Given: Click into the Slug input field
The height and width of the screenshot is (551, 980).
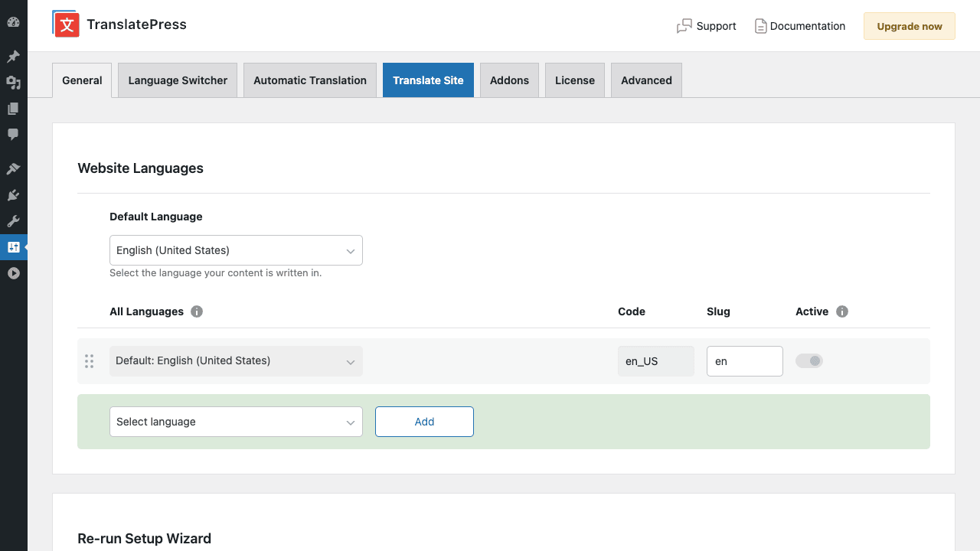Looking at the screenshot, I should pos(745,361).
